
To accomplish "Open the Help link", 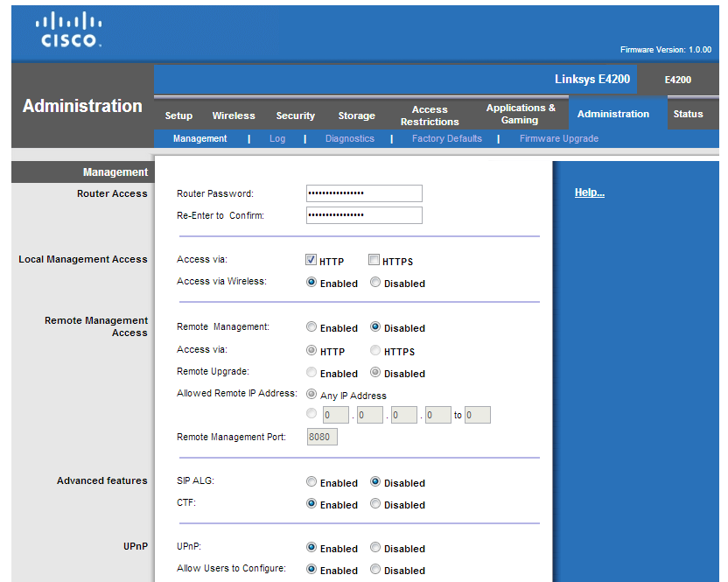I will (590, 193).
